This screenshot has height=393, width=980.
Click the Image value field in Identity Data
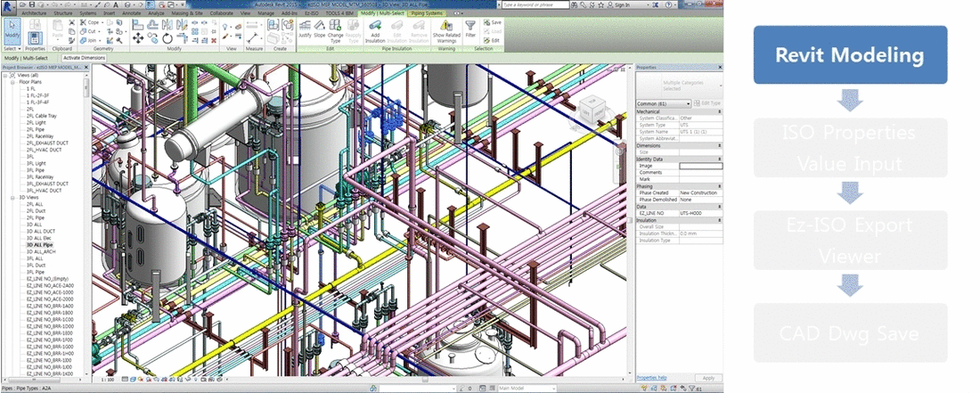point(700,166)
